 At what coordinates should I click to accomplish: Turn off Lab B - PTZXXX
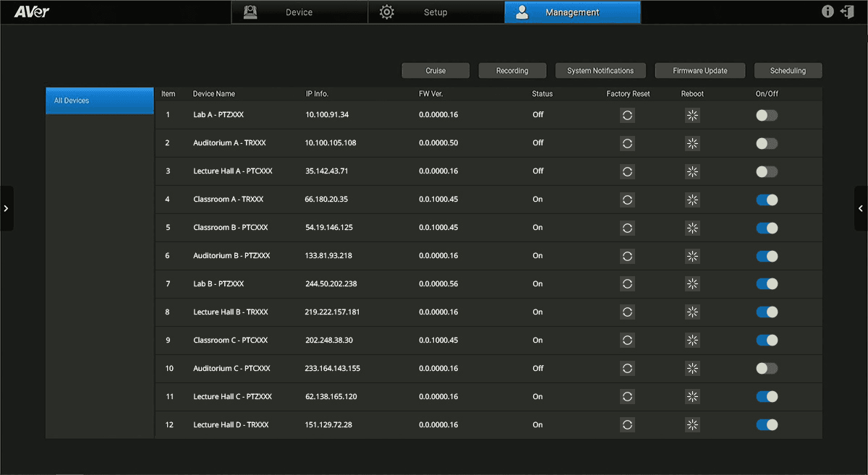click(767, 284)
